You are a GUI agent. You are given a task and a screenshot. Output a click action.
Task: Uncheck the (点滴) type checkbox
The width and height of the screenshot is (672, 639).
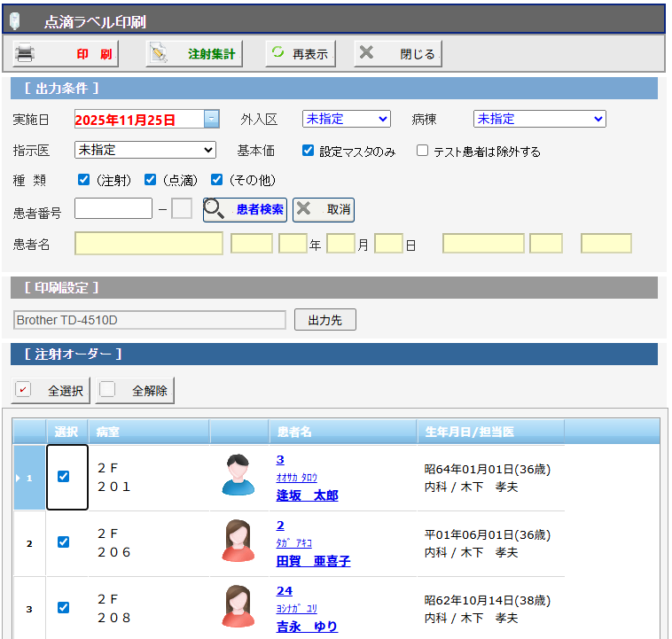click(x=150, y=180)
